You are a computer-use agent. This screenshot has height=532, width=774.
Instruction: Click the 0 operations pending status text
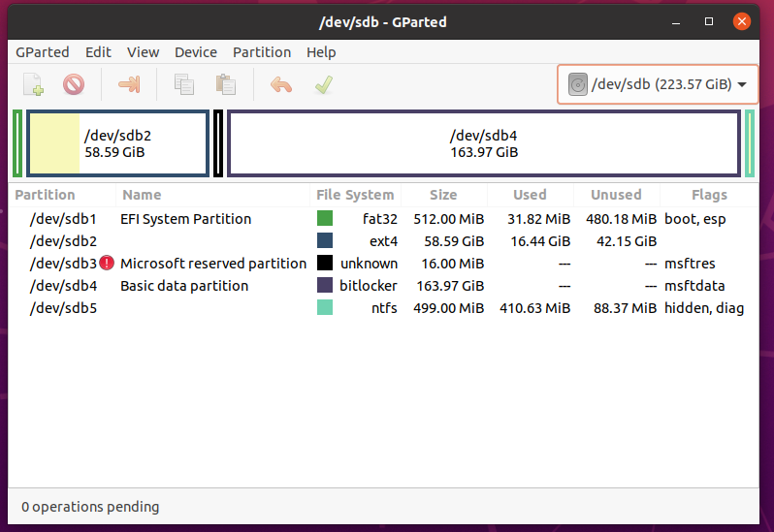(90, 507)
